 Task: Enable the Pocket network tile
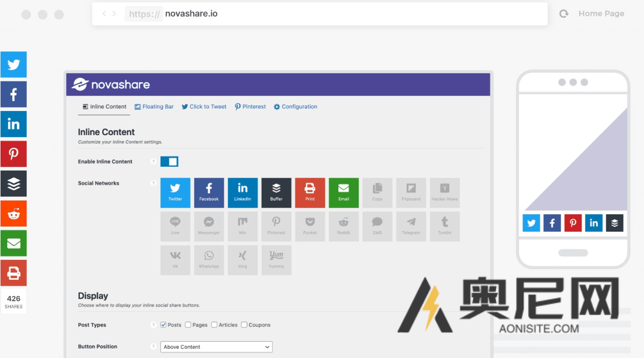(310, 227)
